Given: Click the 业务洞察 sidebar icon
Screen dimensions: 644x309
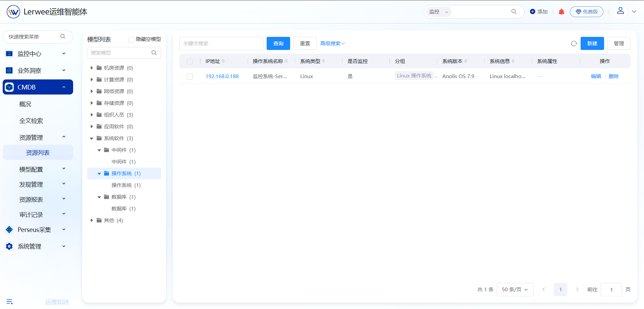Looking at the screenshot, I should pos(9,70).
